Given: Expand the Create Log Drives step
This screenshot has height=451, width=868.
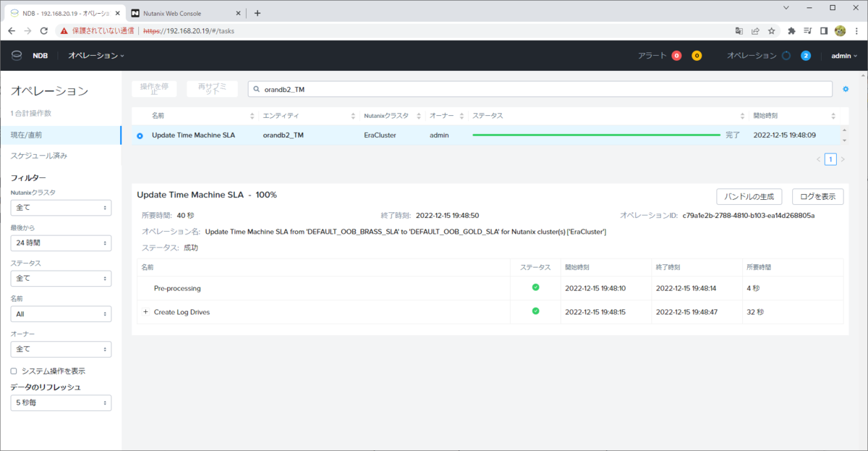Looking at the screenshot, I should click(x=145, y=312).
